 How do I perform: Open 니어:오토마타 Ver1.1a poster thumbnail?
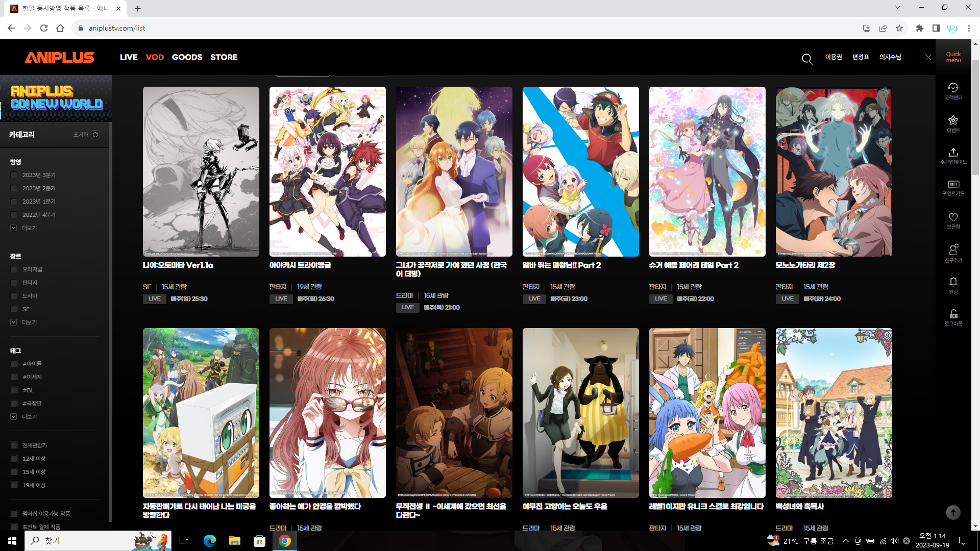pos(201,171)
